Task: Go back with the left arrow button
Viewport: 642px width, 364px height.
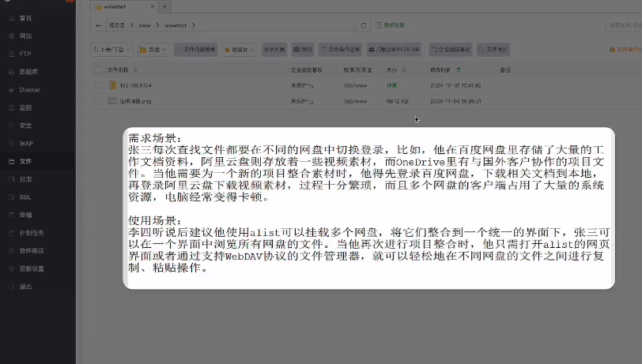Action: 98,25
